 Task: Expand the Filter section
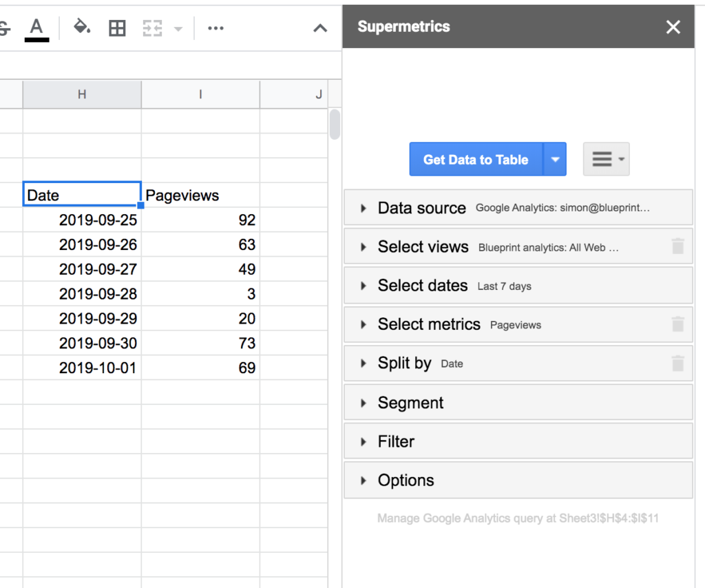point(364,441)
